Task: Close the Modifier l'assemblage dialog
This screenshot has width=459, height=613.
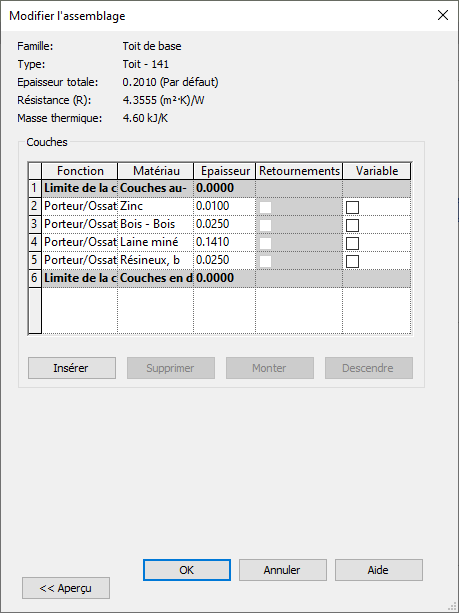Action: 443,15
